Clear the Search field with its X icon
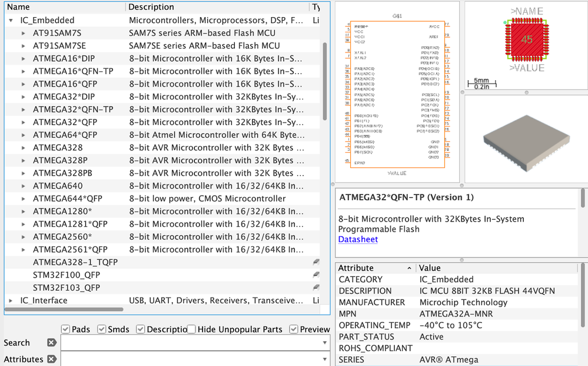 (52, 342)
